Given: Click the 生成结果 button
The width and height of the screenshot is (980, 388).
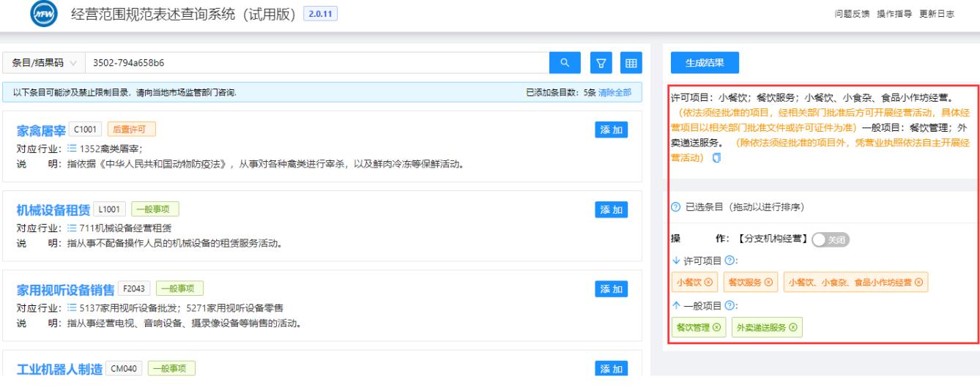Looking at the screenshot, I should (x=705, y=63).
